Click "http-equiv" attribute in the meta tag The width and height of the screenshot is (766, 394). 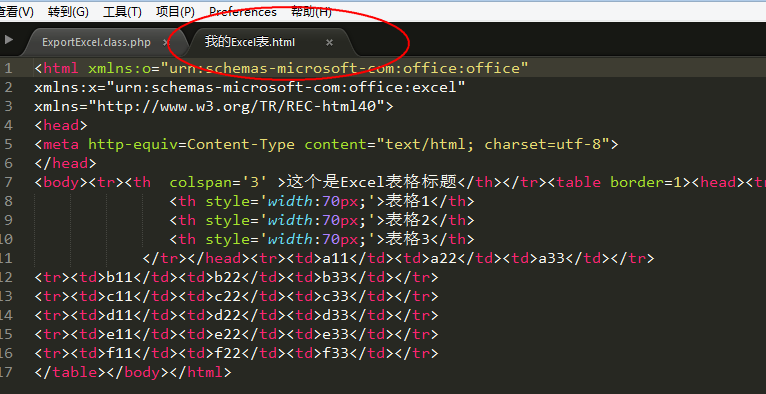(x=133, y=145)
